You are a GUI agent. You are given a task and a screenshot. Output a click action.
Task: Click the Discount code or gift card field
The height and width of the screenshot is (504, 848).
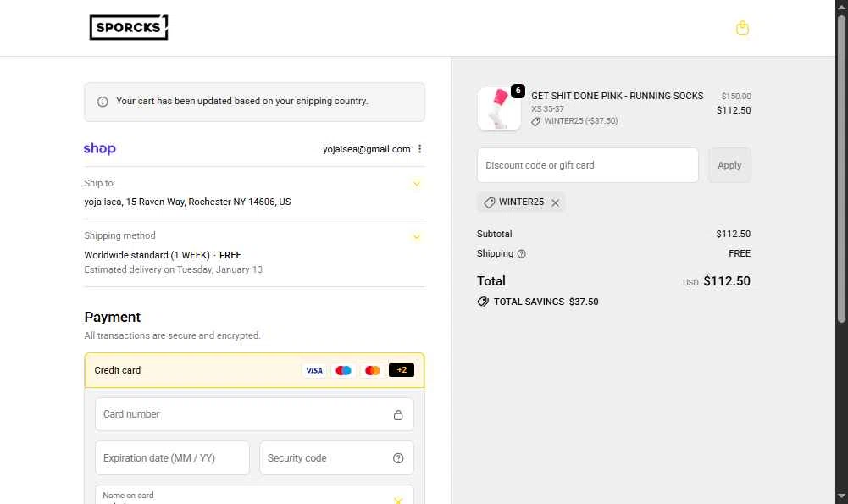[x=587, y=165]
